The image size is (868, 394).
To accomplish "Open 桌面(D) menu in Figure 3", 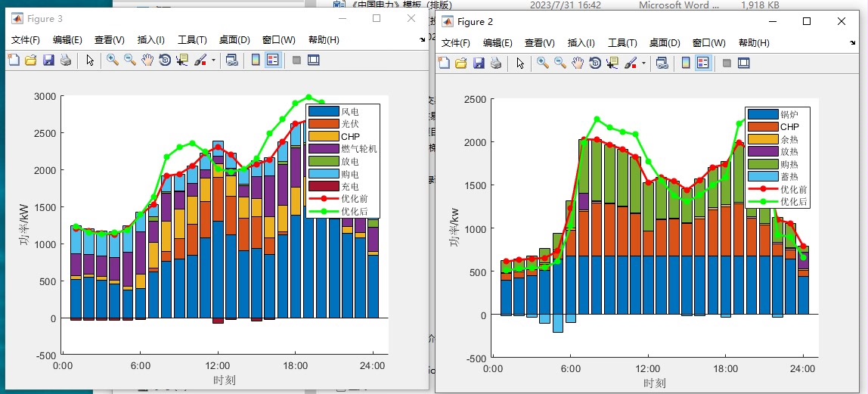I will [x=234, y=40].
